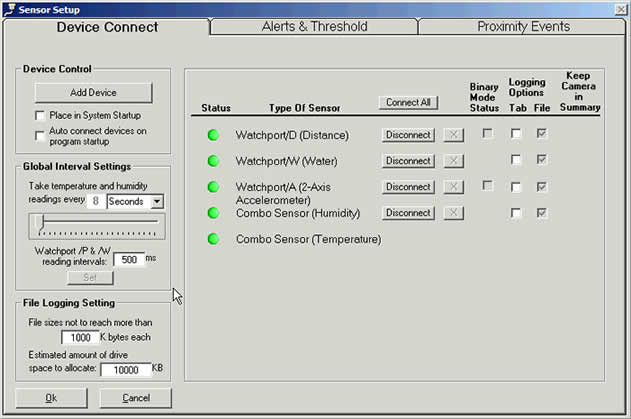Viewport: 631px width, 419px height.
Task: Check the Tab logging option for Watchport/D
Action: 516,134
